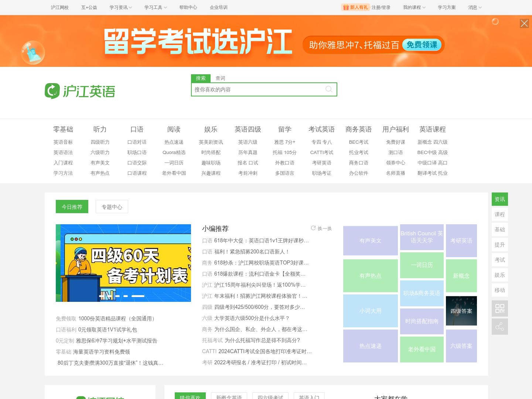Open the 英语四级 category heading

(x=248, y=129)
